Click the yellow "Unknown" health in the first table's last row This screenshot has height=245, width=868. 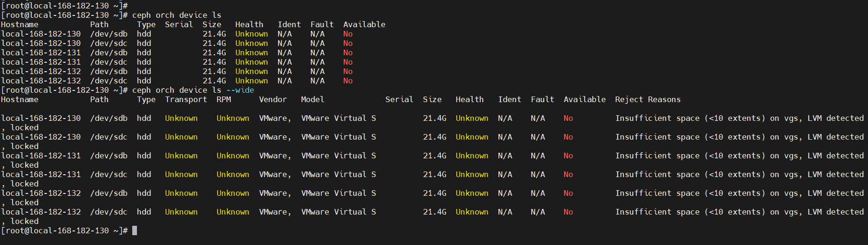251,81
